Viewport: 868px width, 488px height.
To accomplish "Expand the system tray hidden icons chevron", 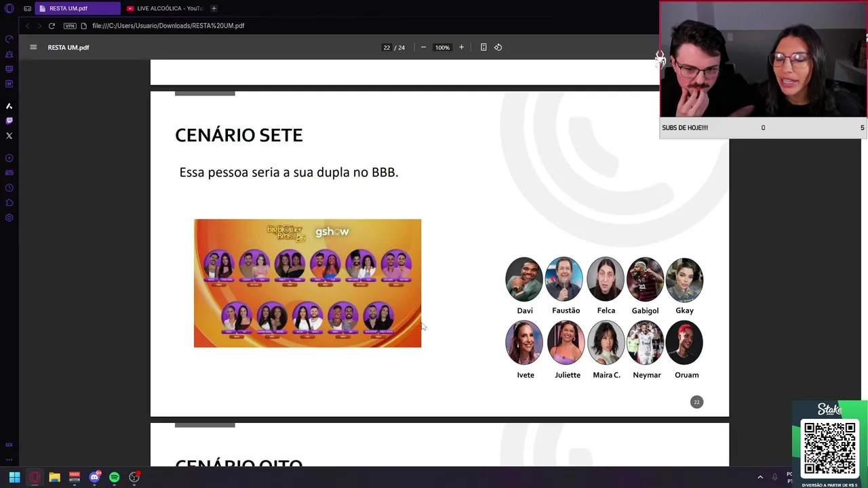I will coord(760,477).
